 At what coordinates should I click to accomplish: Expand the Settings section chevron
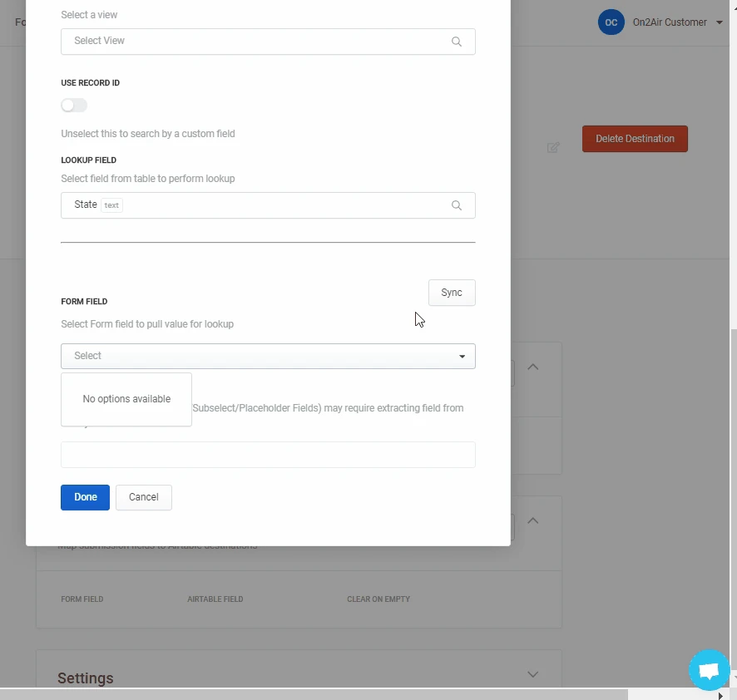pyautogui.click(x=533, y=674)
